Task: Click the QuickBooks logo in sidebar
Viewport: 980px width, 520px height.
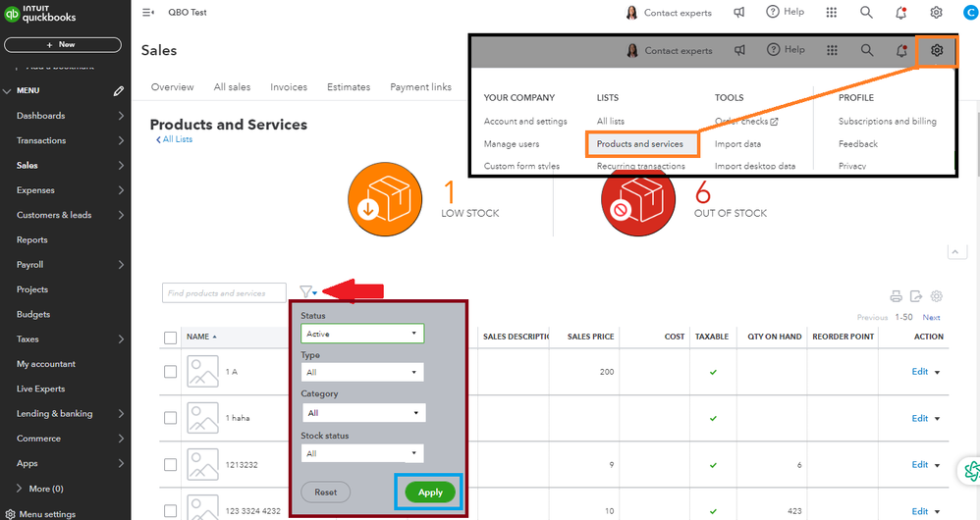Action: 40,14
